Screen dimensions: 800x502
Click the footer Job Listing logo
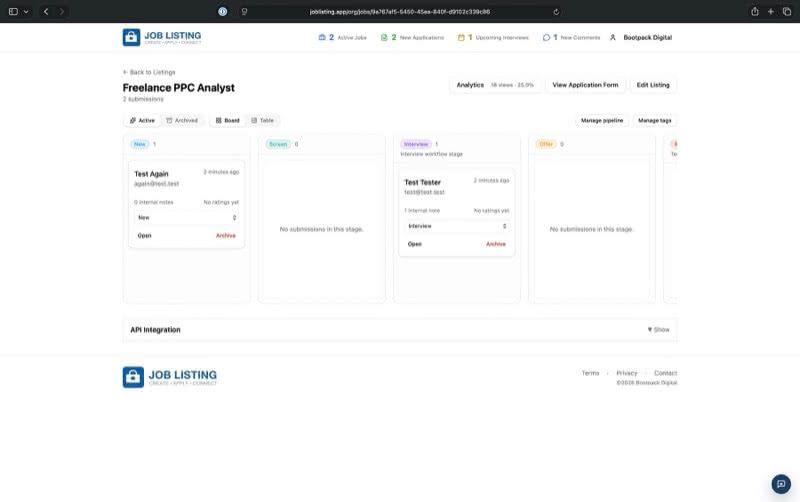point(169,378)
